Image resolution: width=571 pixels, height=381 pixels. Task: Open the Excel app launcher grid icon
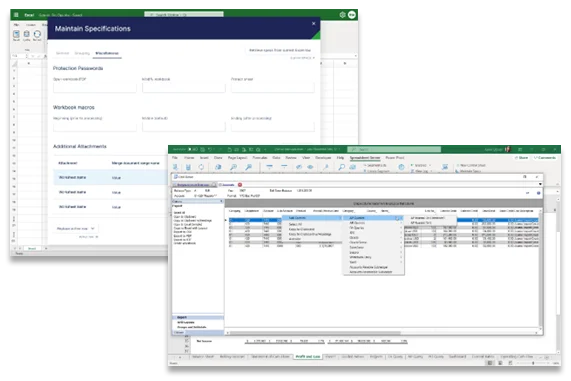click(16, 15)
